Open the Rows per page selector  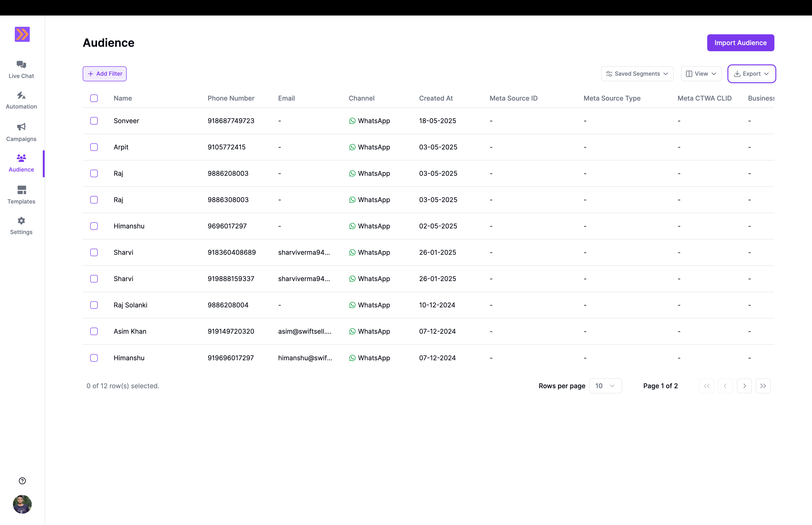605,386
